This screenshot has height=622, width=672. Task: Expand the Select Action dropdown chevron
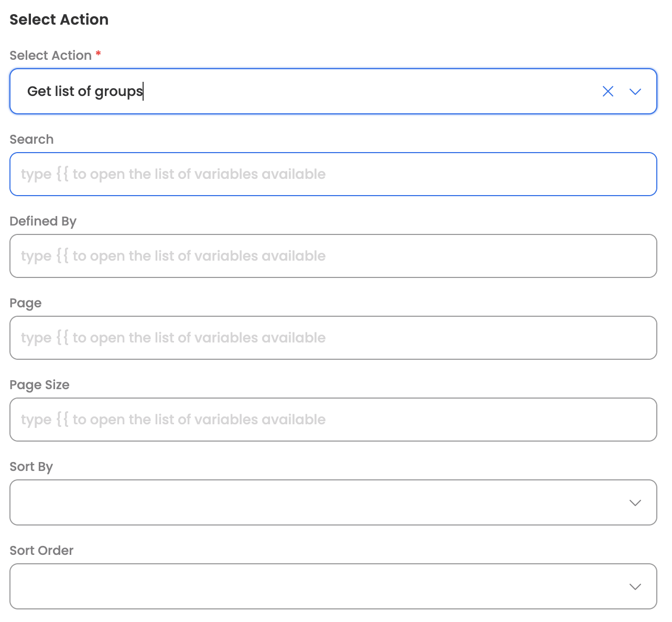pos(635,92)
